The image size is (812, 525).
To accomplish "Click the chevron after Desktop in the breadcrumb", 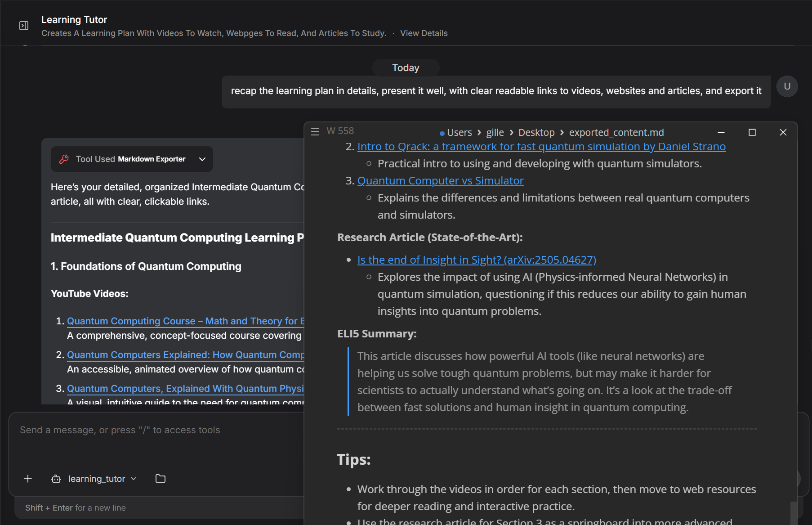I will [x=562, y=132].
